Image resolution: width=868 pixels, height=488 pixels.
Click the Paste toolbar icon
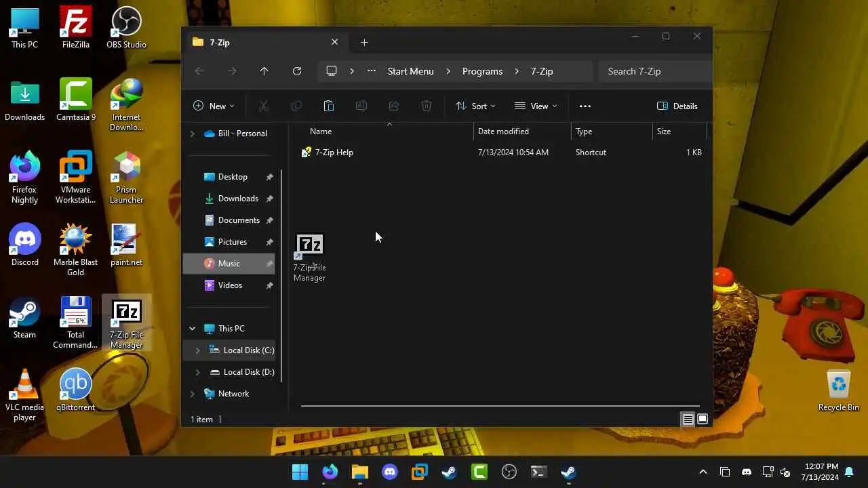(x=328, y=106)
